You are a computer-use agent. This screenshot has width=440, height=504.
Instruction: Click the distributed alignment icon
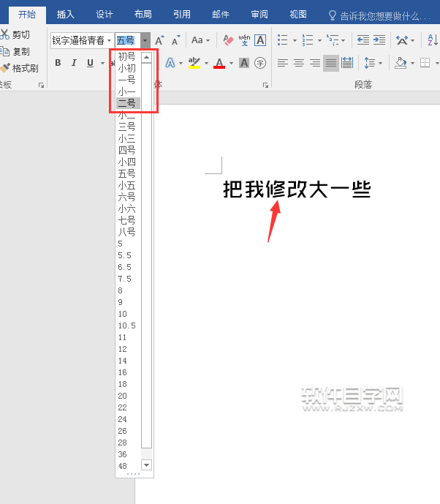point(347,63)
